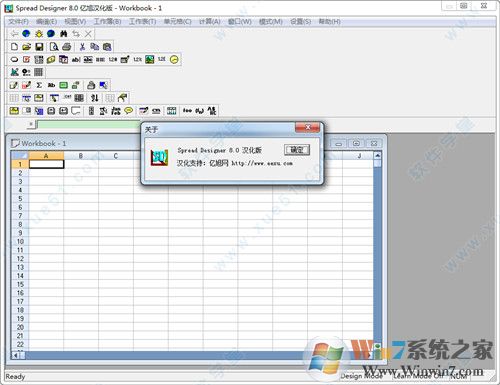Select the picture cell type landscape icon
The width and height of the screenshot is (500, 385).
(x=150, y=60)
